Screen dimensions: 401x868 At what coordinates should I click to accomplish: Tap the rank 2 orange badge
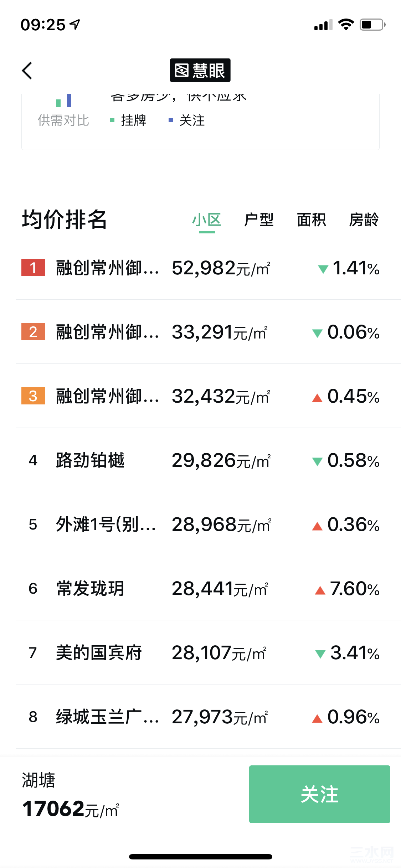(33, 332)
